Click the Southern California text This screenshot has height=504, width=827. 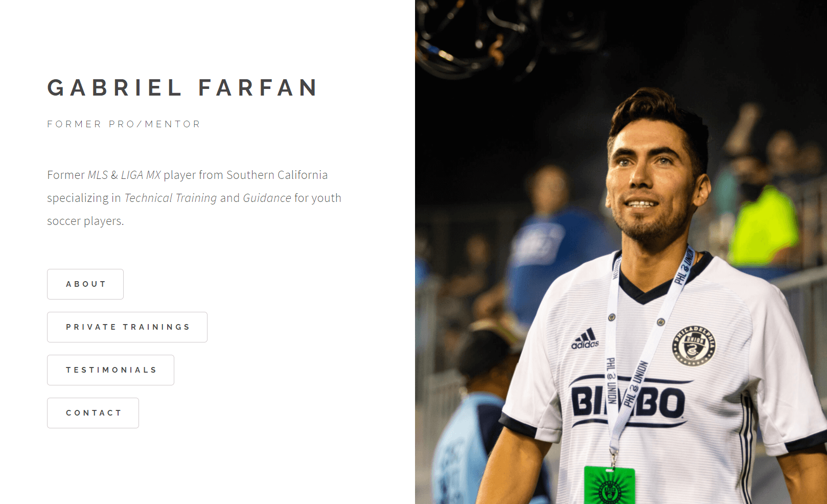[x=277, y=175]
